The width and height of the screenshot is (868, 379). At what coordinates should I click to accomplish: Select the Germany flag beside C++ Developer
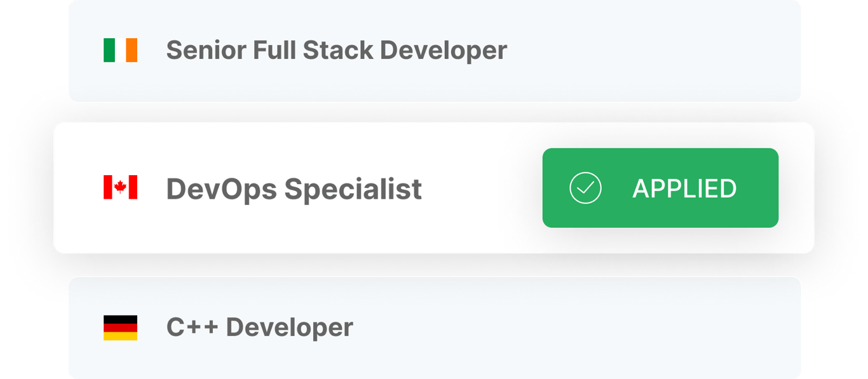(119, 328)
